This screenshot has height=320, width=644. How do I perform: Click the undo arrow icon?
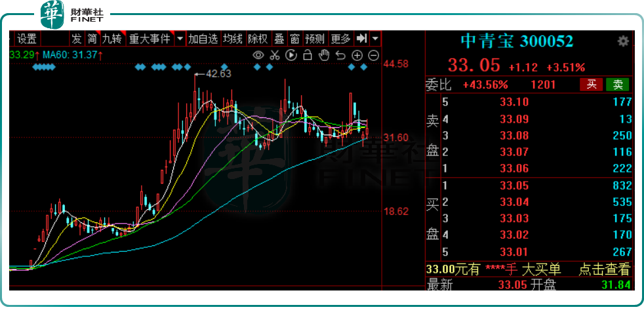point(341,55)
